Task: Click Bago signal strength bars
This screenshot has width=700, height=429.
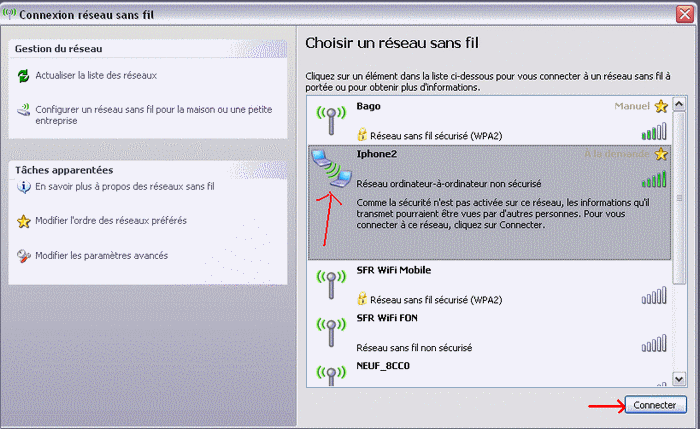Action: tap(654, 131)
